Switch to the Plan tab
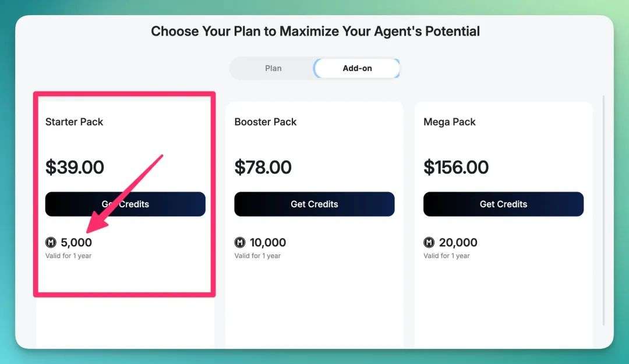 tap(273, 68)
